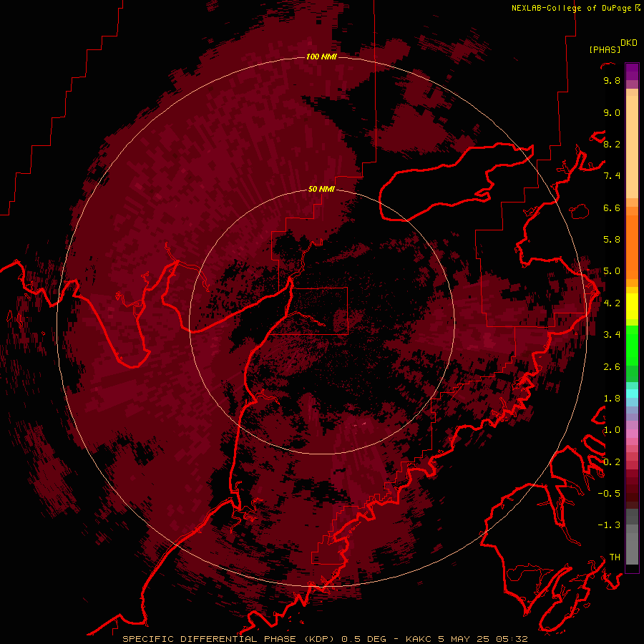
Task: Click the 9.0 value on color scale
Action: (612, 112)
